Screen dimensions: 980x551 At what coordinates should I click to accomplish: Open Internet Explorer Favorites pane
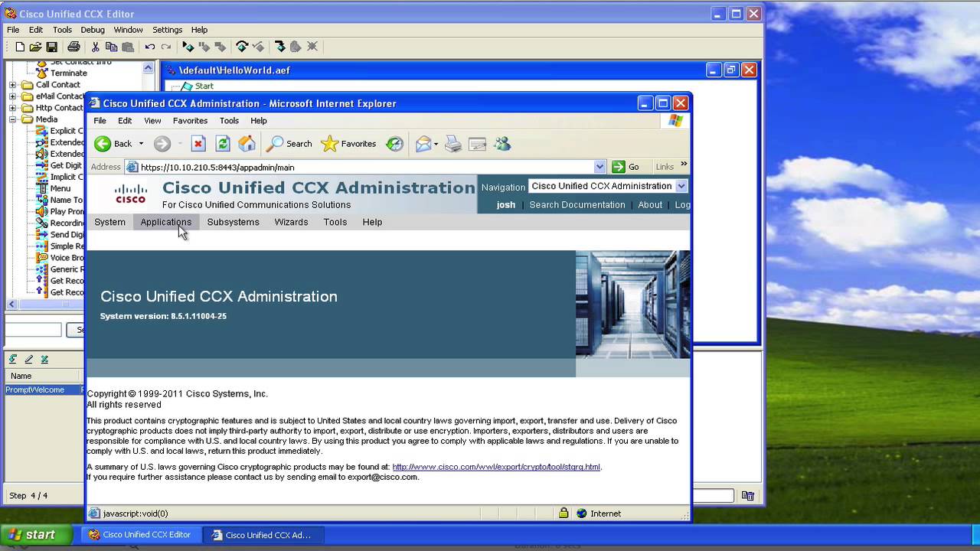(x=348, y=144)
